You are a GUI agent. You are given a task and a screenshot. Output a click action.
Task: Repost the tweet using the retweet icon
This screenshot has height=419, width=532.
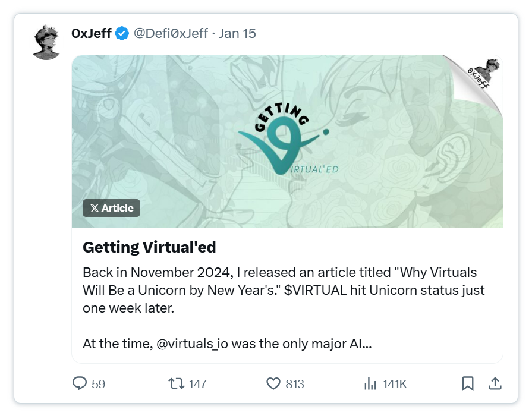tap(177, 384)
